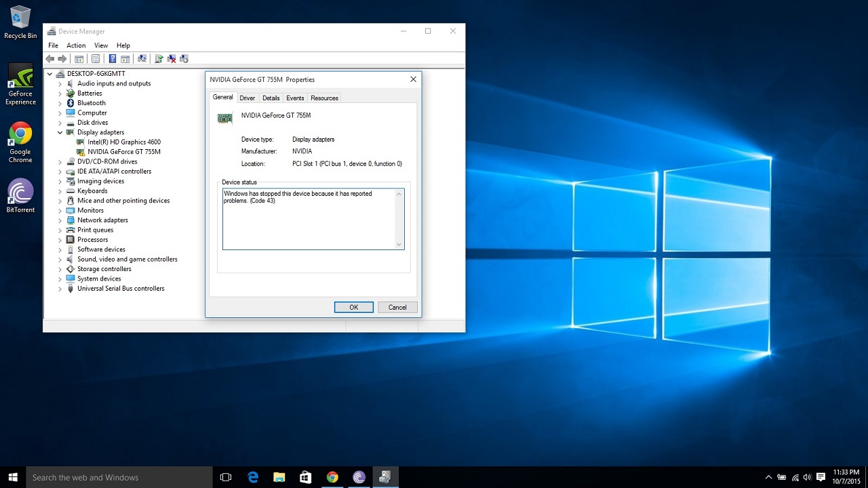Select the BitTorrent desktop icon
This screenshot has width=868, height=488.
tap(20, 197)
